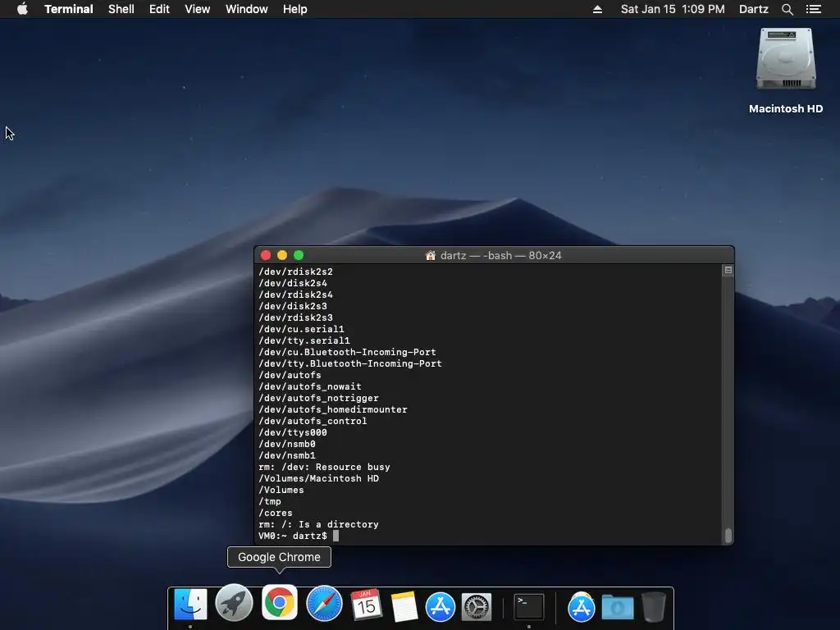Image resolution: width=840 pixels, height=630 pixels.
Task: Click '/dev/disk2s4' output line
Action: [x=293, y=283]
